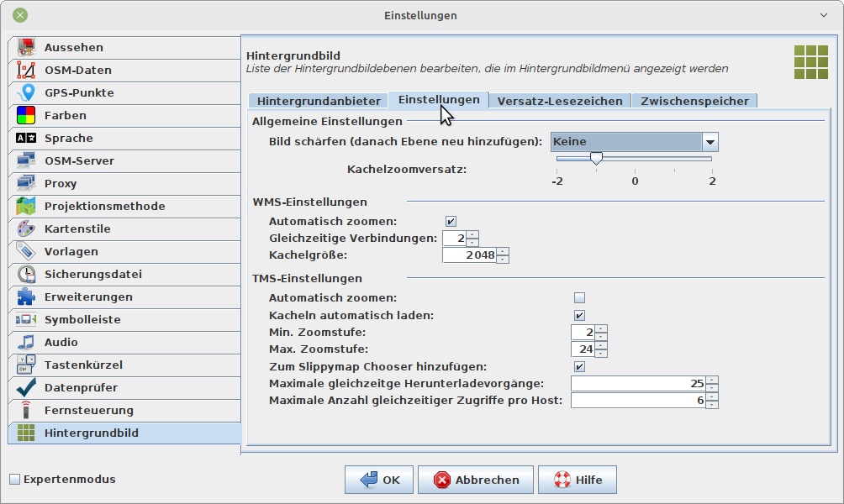Viewport: 844px width, 504px height.
Task: Switch to the Hintergrundanbieter tab
Action: click(318, 101)
